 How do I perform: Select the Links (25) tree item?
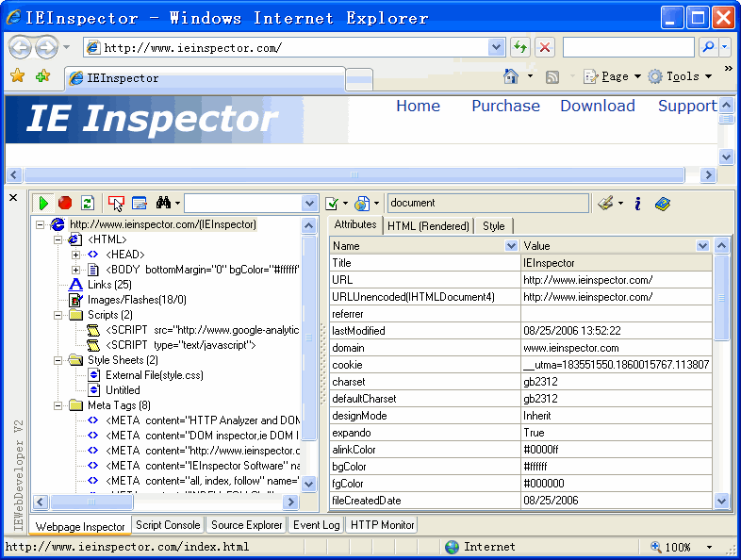coord(109,285)
